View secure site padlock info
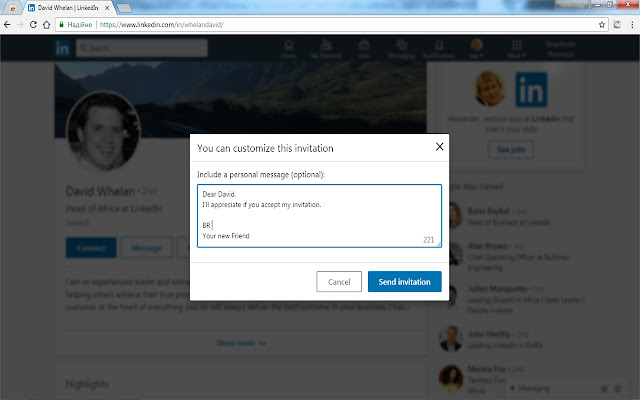 [62, 24]
